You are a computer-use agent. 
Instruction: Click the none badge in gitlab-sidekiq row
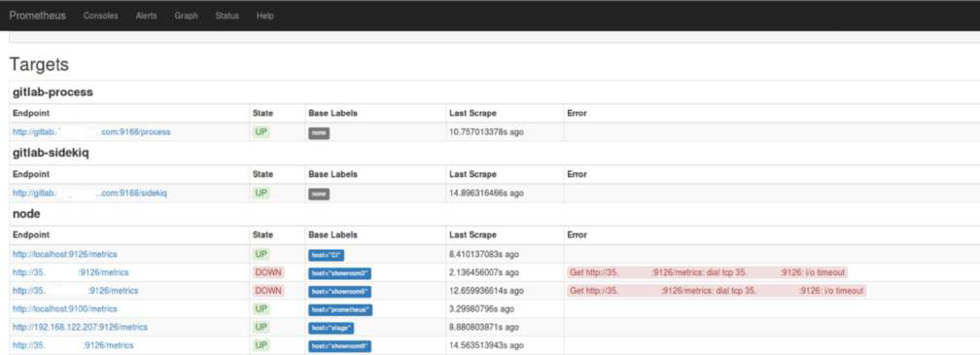319,194
